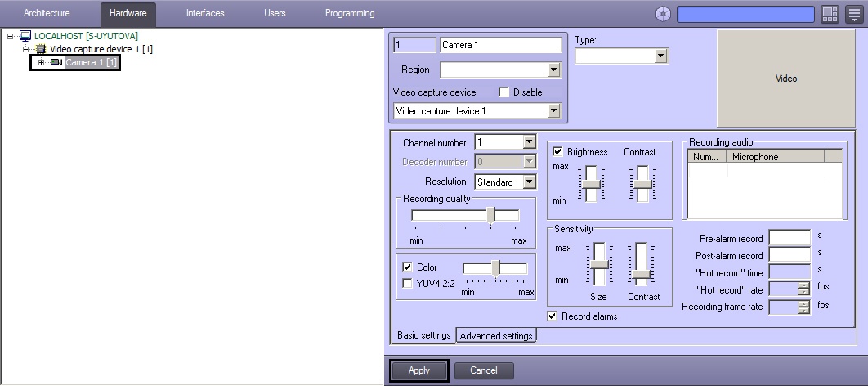The width and height of the screenshot is (868, 386).
Task: Click the Contrast slider next to Brightness
Action: tap(642, 184)
